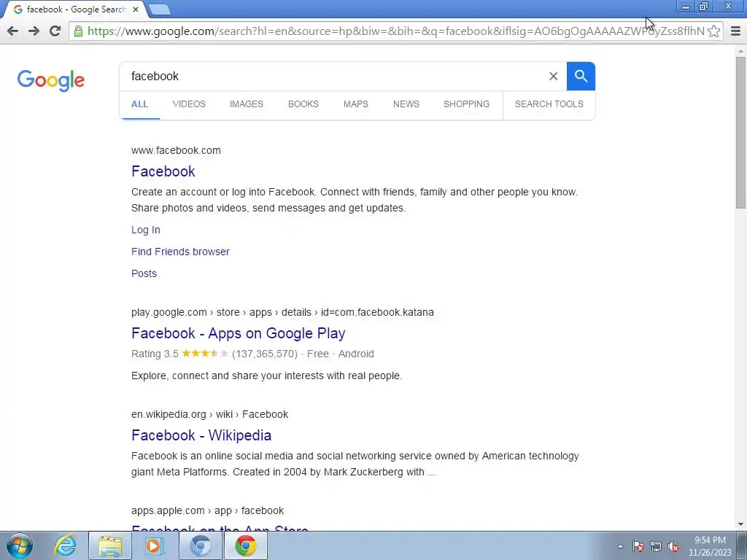Switch to the VIDEOS tab

189,104
